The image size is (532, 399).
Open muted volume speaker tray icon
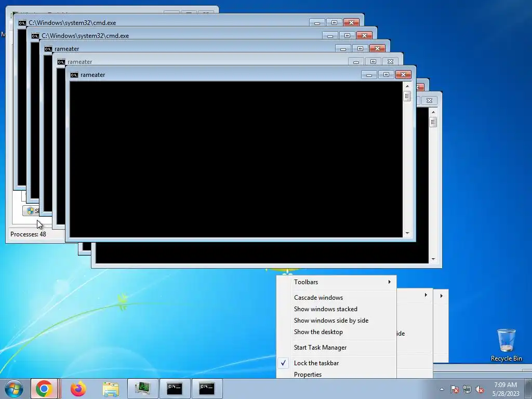(x=480, y=389)
